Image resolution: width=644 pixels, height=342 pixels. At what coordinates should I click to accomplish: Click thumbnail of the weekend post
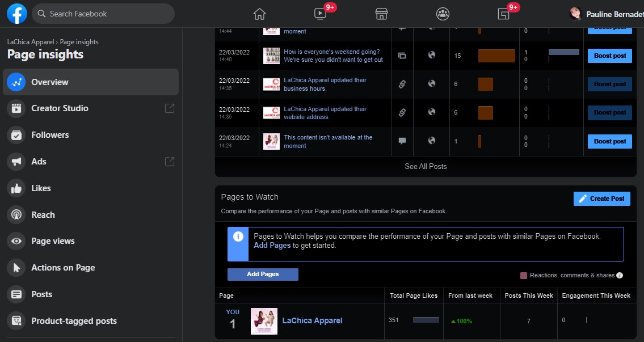[271, 56]
